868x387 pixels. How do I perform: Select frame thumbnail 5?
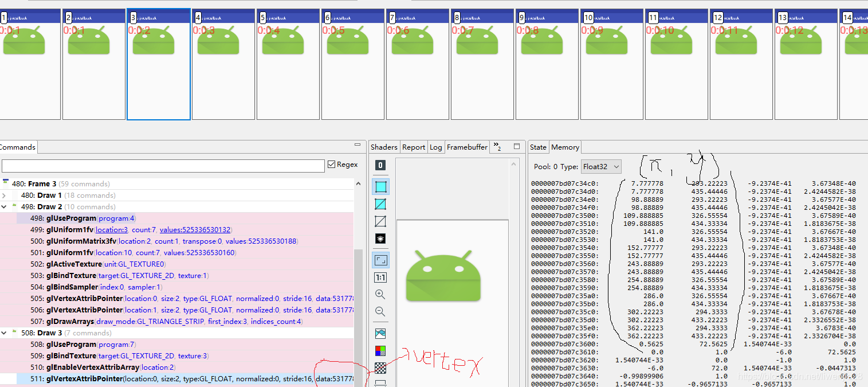288,64
